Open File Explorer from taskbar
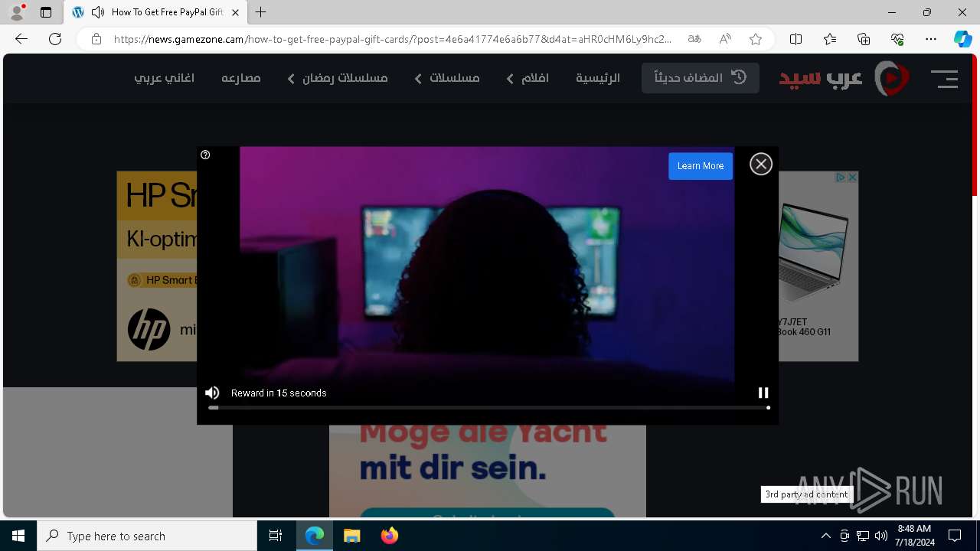This screenshot has width=980, height=551. coord(351,536)
